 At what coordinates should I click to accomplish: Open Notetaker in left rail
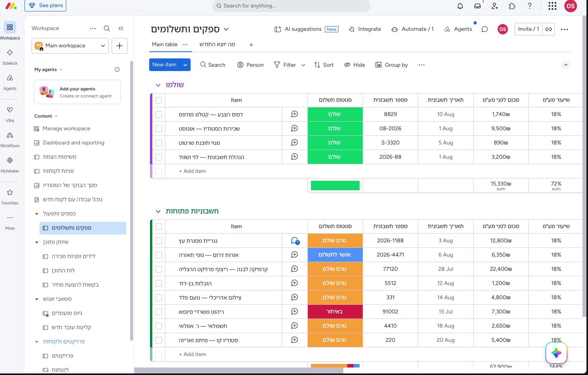(x=10, y=165)
